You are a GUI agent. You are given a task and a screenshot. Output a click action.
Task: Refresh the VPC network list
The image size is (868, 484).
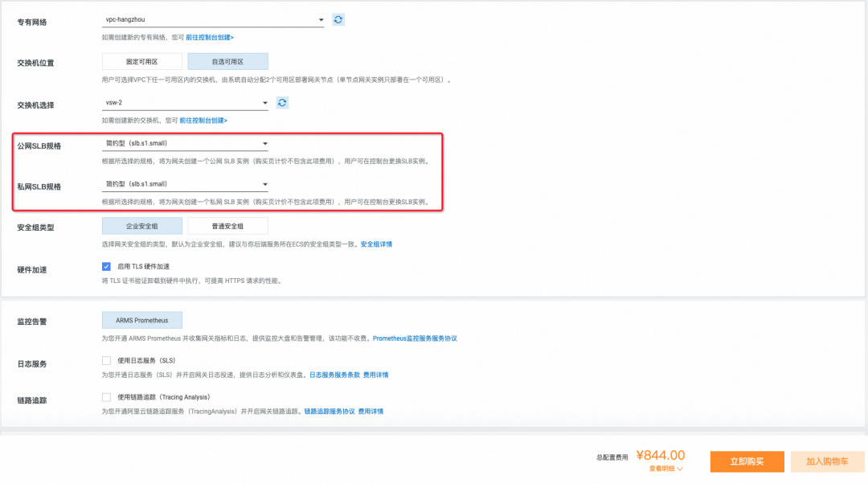pos(338,20)
